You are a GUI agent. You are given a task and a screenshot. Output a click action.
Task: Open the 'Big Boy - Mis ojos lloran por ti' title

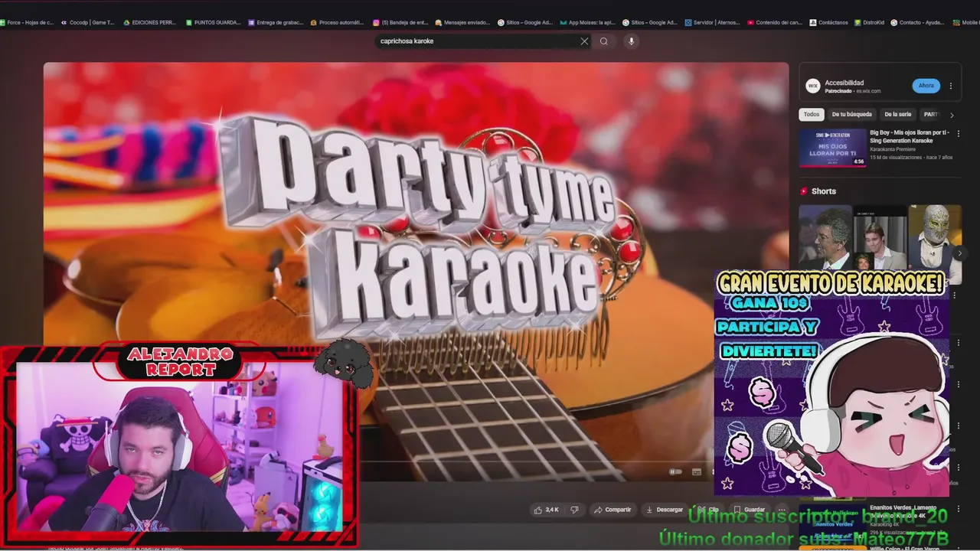coord(911,136)
